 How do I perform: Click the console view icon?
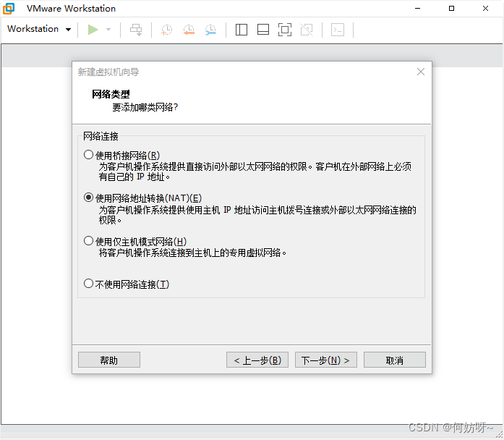338,30
